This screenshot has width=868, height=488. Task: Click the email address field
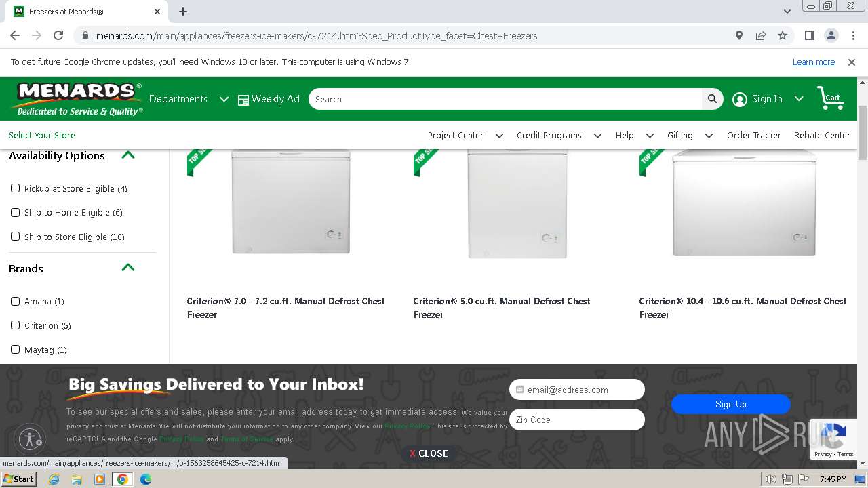tap(577, 390)
